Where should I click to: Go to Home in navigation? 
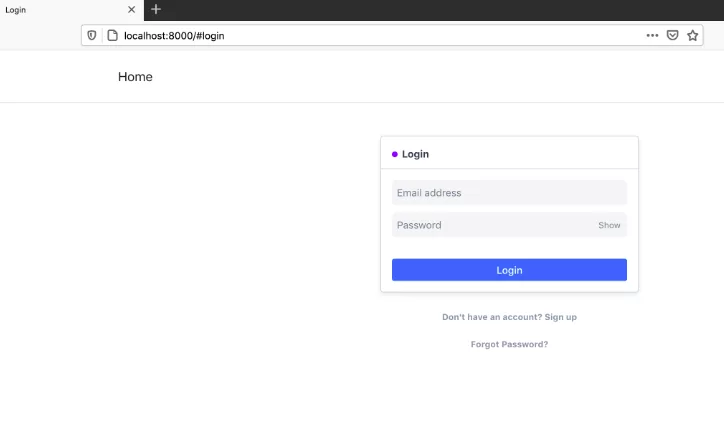coord(135,77)
